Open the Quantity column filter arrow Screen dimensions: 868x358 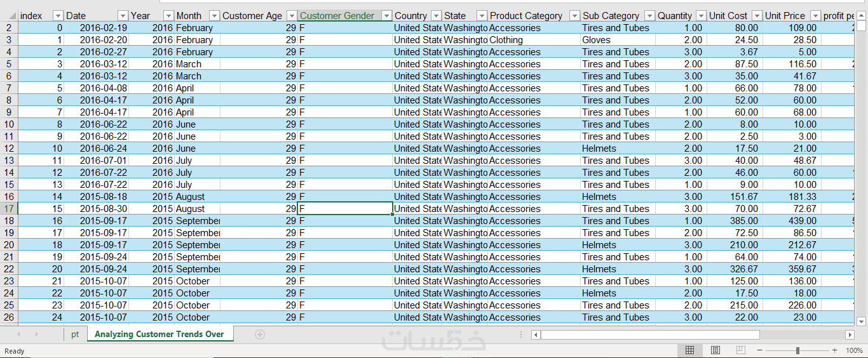pyautogui.click(x=700, y=16)
